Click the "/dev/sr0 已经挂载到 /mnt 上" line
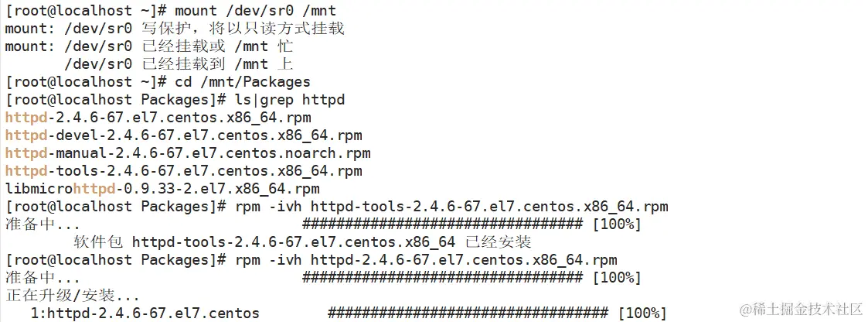Screen dimensions: 868x322 tap(179, 64)
